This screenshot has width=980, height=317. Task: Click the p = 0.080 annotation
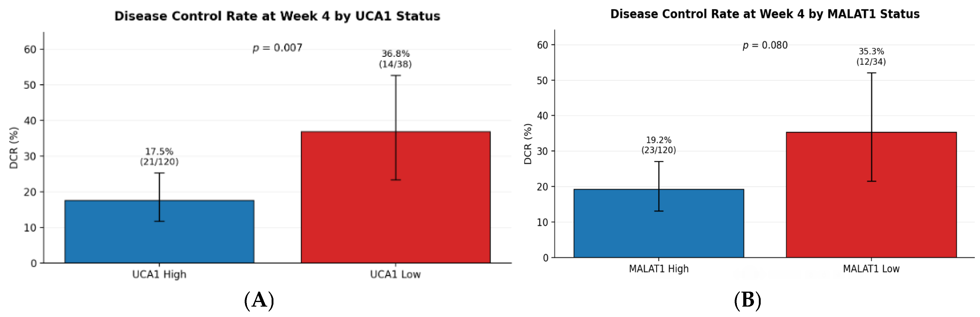pyautogui.click(x=765, y=45)
